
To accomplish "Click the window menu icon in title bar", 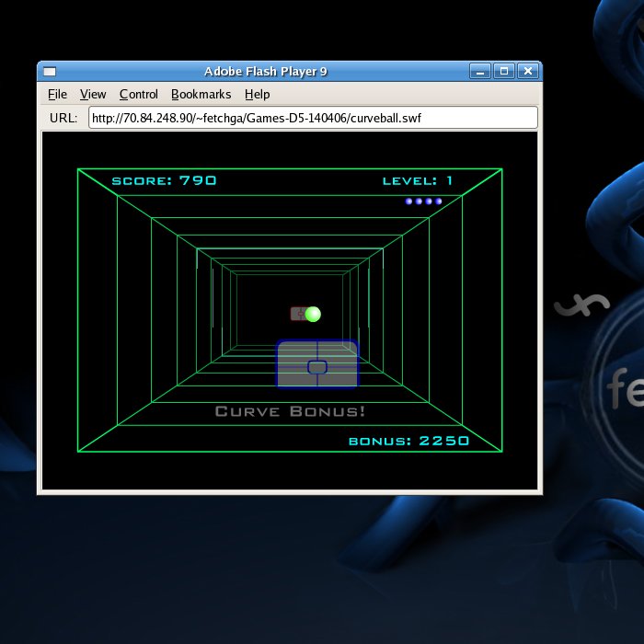I will click(x=50, y=72).
